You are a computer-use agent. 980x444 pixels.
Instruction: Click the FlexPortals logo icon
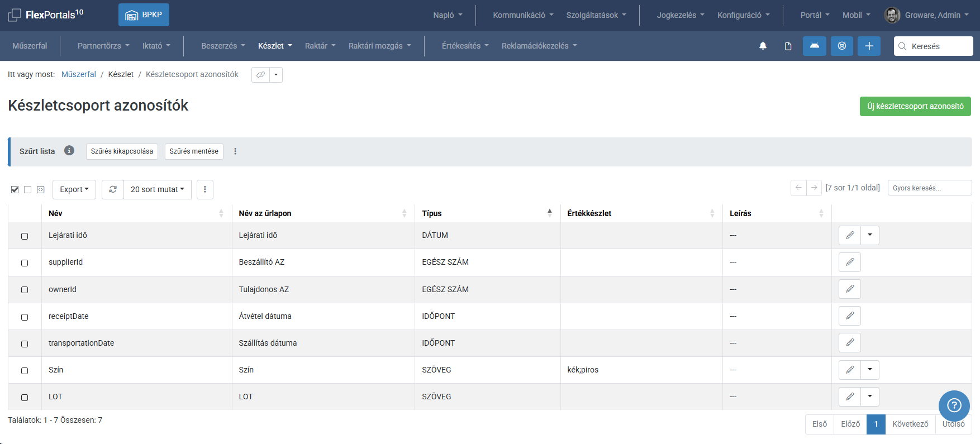[x=15, y=15]
